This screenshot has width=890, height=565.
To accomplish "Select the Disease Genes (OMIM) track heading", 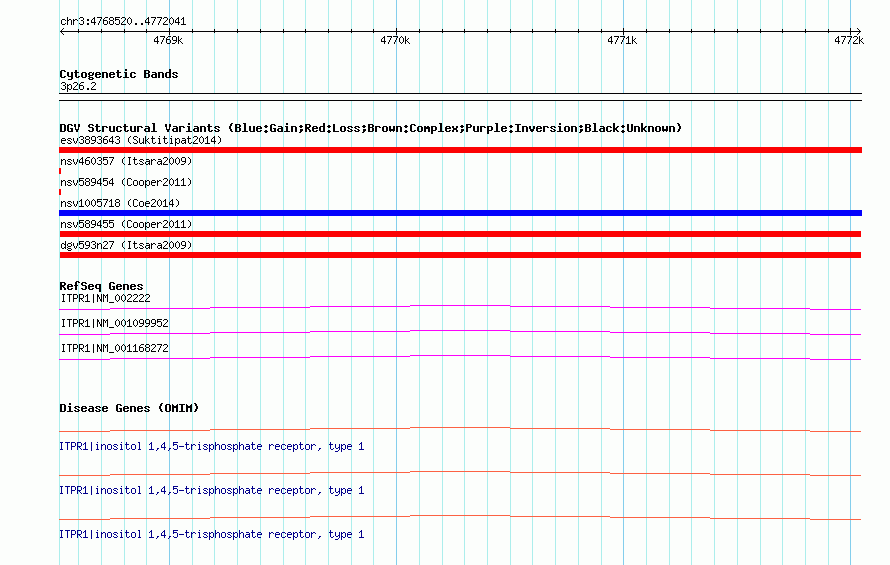I will (129, 408).
